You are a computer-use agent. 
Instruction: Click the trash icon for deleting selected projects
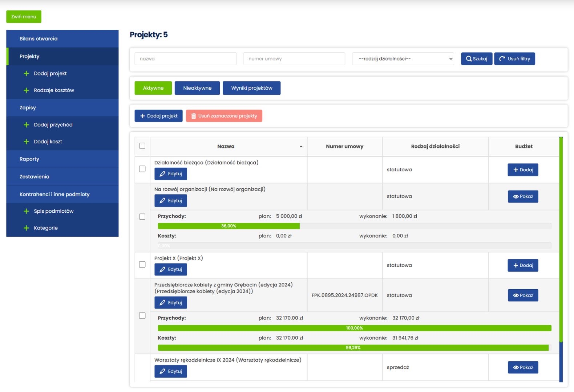pos(194,116)
